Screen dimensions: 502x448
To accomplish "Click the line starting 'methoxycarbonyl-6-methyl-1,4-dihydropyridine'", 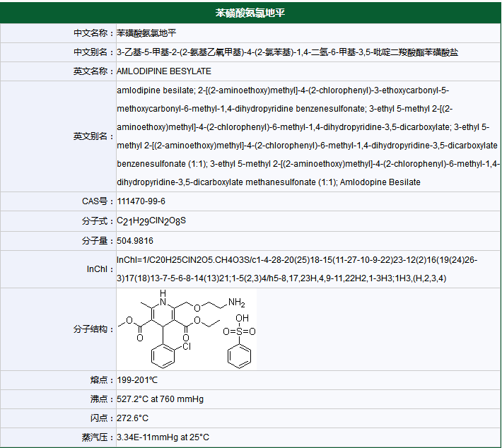I will point(285,109).
